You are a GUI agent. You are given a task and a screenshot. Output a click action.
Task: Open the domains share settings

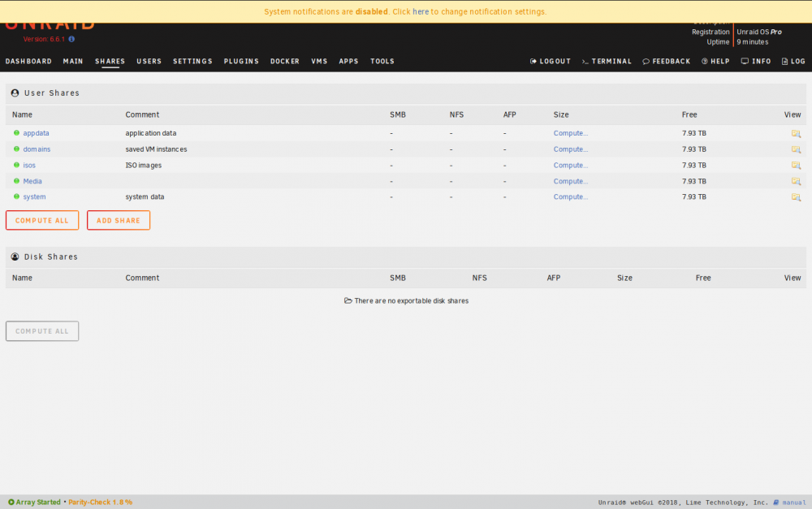(x=37, y=149)
